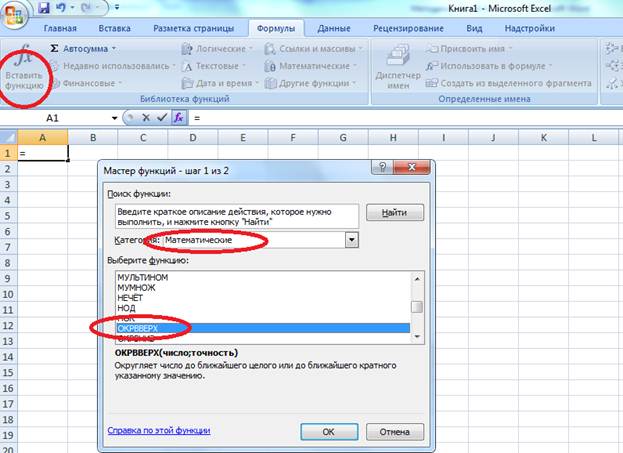Click Создать из выделенного фрагмента
Image resolution: width=623 pixels, height=453 pixels.
[x=509, y=83]
